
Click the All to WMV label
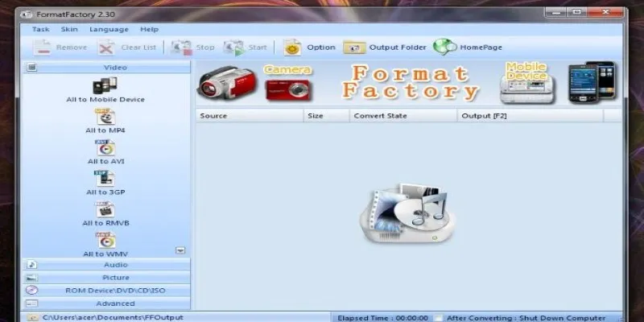(105, 254)
